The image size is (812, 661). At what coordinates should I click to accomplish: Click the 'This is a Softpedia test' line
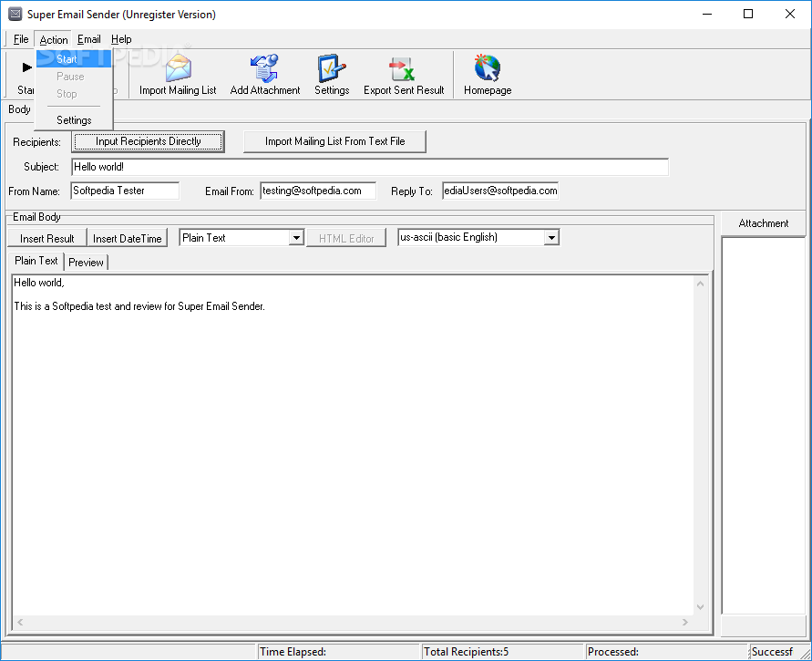click(x=139, y=306)
